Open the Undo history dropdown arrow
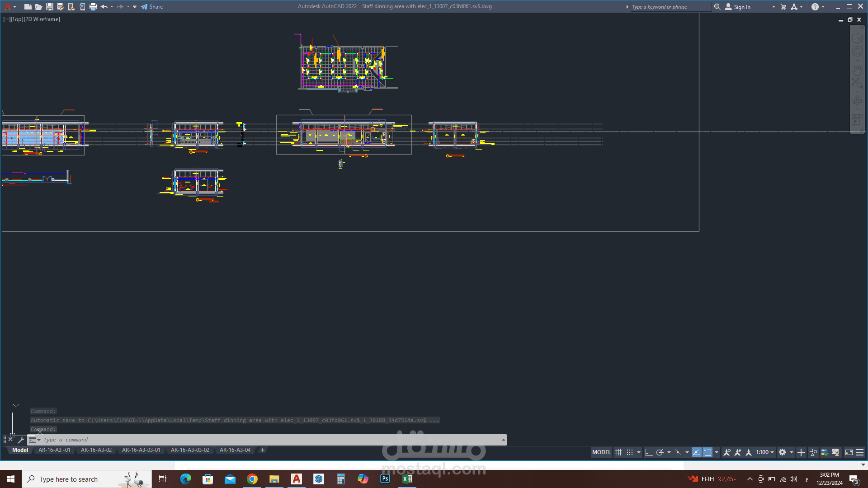The image size is (868, 488). [x=111, y=6]
